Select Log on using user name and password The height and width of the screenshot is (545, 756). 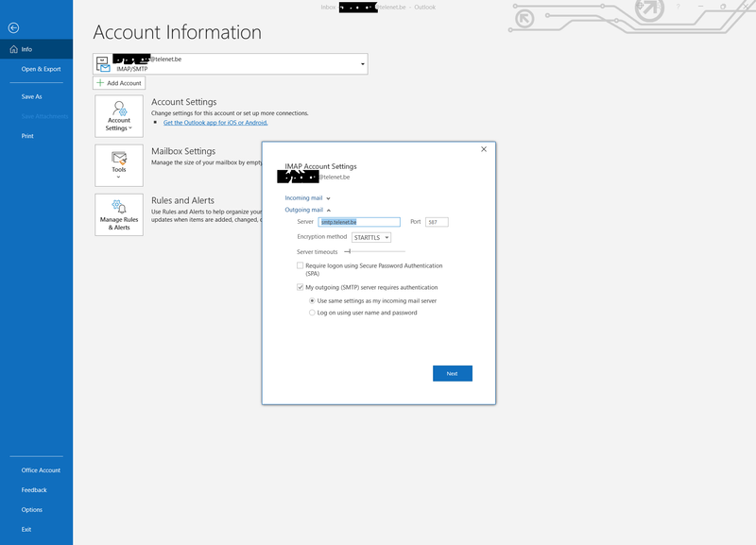(313, 313)
